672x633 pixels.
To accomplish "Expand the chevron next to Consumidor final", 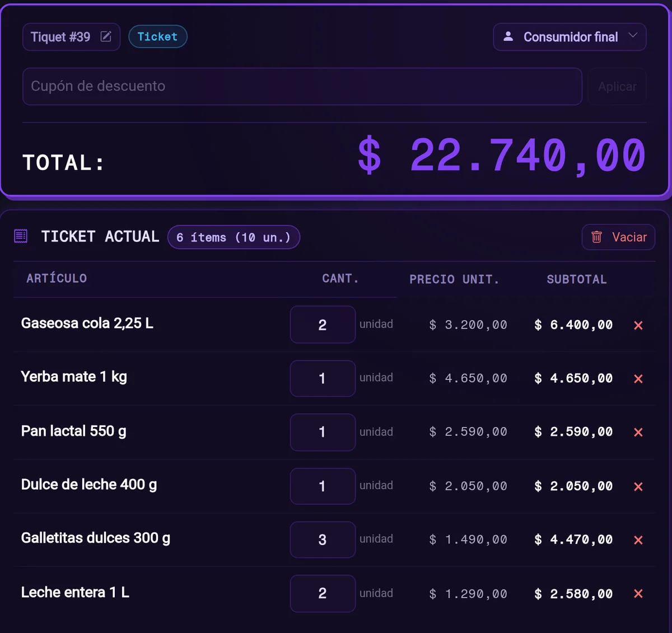I will pyautogui.click(x=633, y=35).
